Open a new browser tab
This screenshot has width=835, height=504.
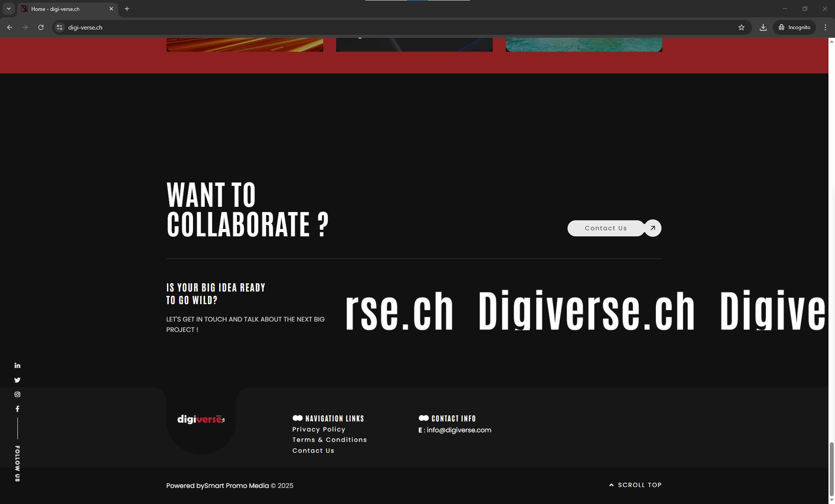coord(127,9)
